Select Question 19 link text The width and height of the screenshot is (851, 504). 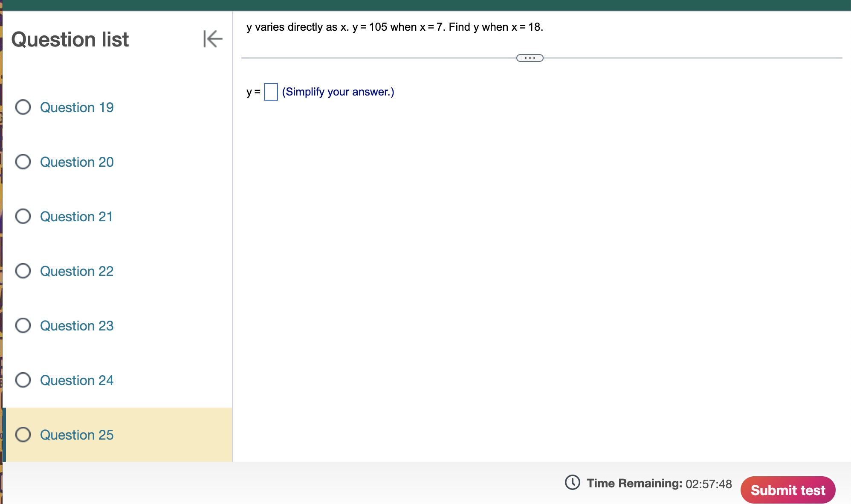pyautogui.click(x=77, y=107)
